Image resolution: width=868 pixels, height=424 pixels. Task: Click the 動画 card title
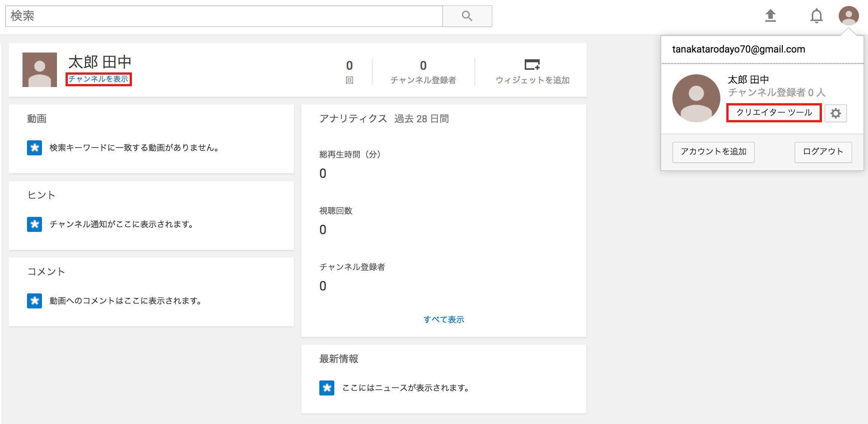point(37,119)
